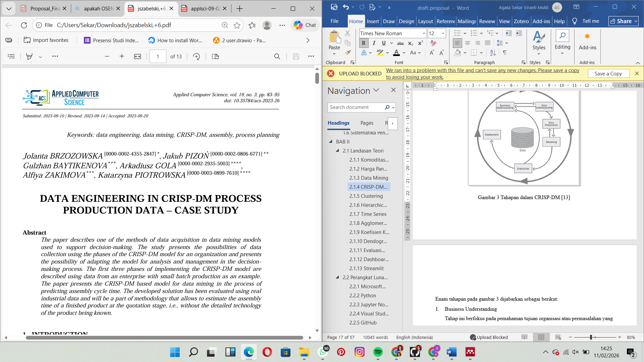Click Word's Undo icon
The width and height of the screenshot is (644, 362).
[x=346, y=7]
